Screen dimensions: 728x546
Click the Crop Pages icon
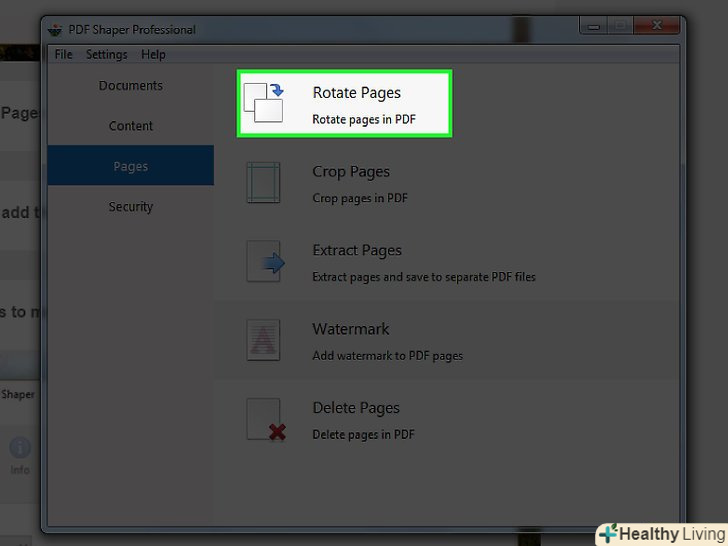(263, 182)
